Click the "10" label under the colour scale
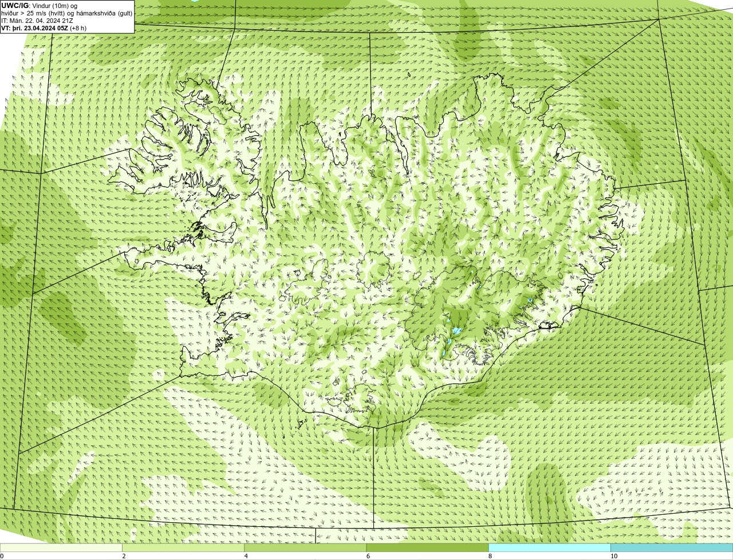 click(x=614, y=556)
